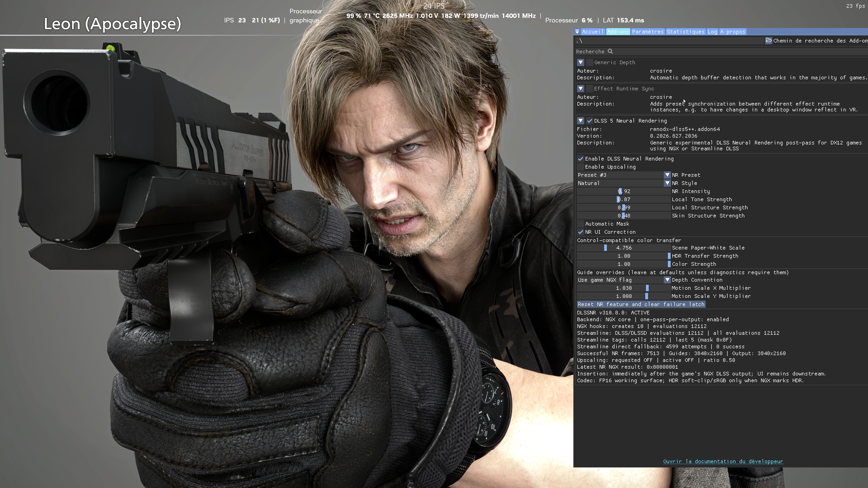Click the Guide overrides heading text
Screen dimensions: 868x488
click(x=683, y=272)
